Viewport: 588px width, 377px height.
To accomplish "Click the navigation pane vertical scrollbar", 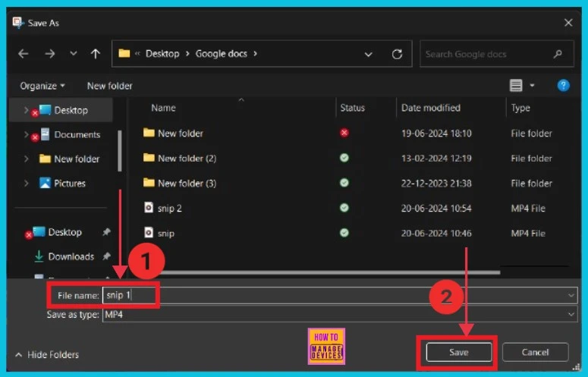I will point(120,151).
